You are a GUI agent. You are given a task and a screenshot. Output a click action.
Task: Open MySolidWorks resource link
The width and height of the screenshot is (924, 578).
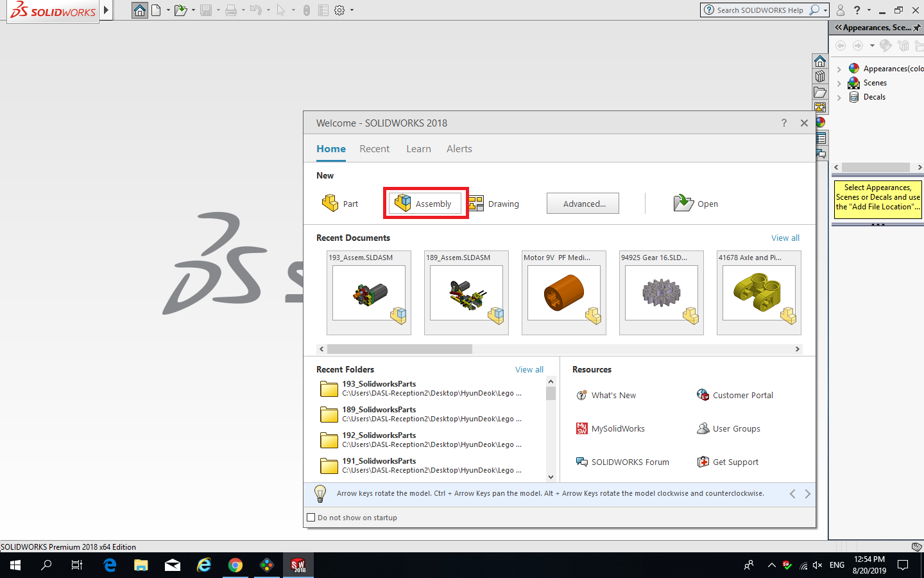point(610,428)
